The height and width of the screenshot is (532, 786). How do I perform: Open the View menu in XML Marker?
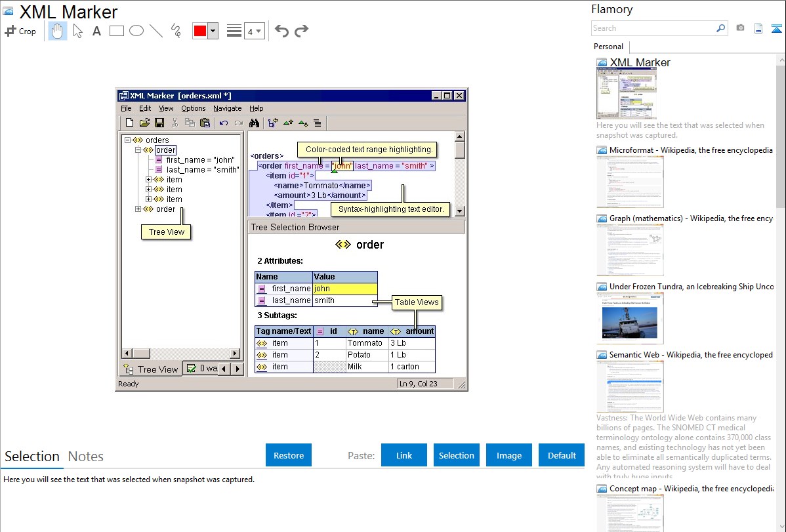click(x=166, y=108)
